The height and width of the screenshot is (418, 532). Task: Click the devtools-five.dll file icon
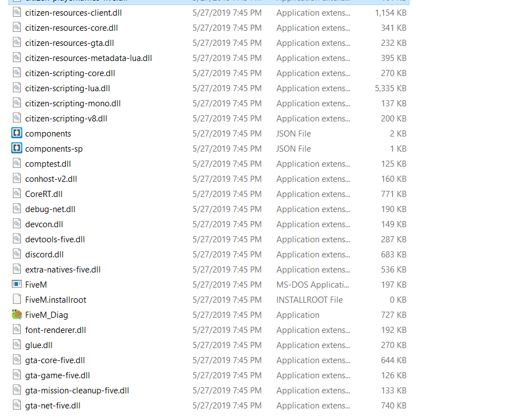pos(17,239)
